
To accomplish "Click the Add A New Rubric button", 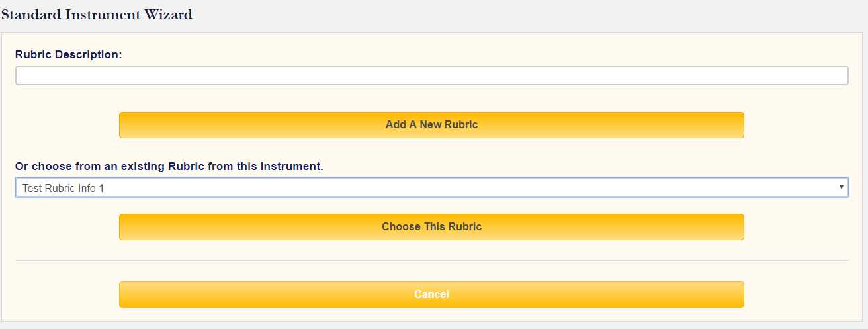I will pyautogui.click(x=431, y=124).
